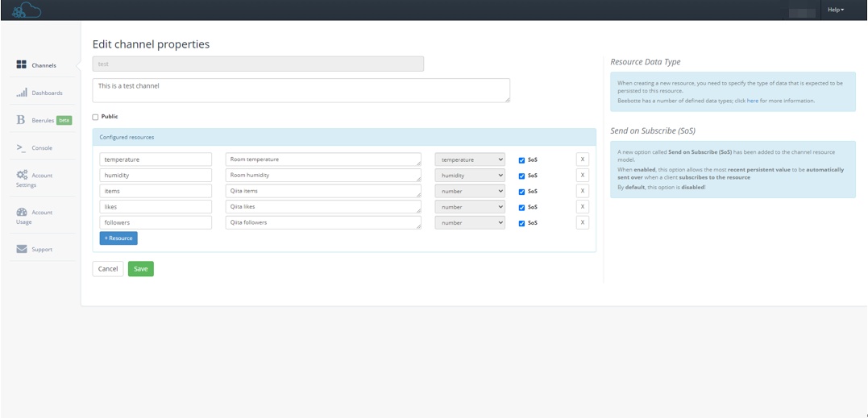
Task: Click the 'humidity' resource name field
Action: click(x=156, y=176)
